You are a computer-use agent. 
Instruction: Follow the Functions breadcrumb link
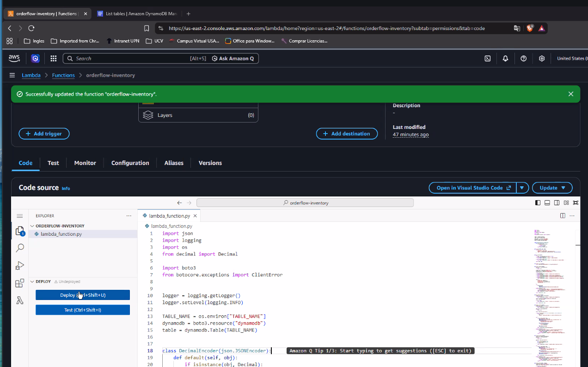tap(63, 75)
